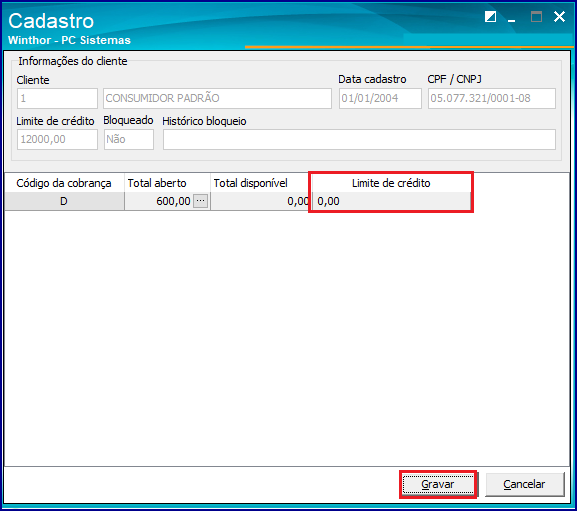Select the Cliente code field showing 1
Screen dimensions: 577x511
57,98
